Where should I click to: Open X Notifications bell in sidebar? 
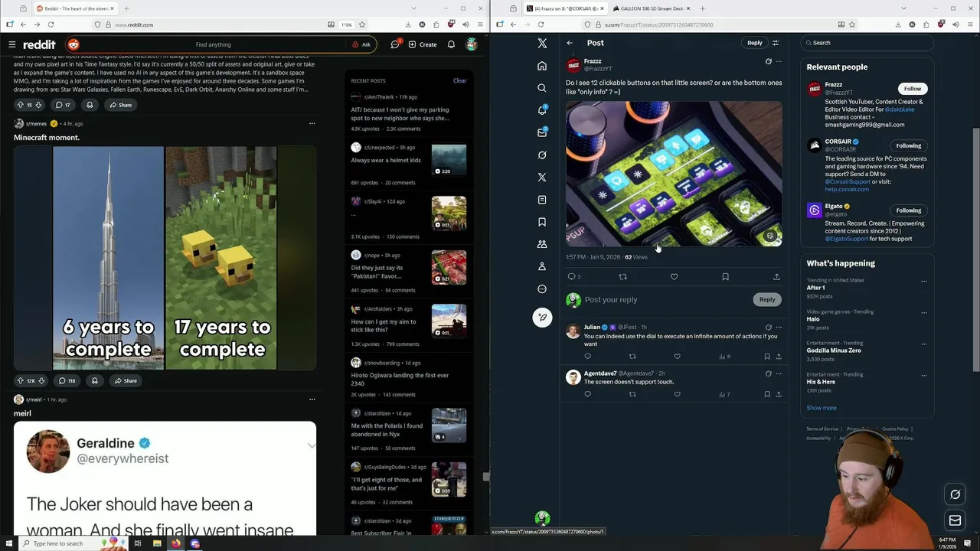[x=542, y=110]
